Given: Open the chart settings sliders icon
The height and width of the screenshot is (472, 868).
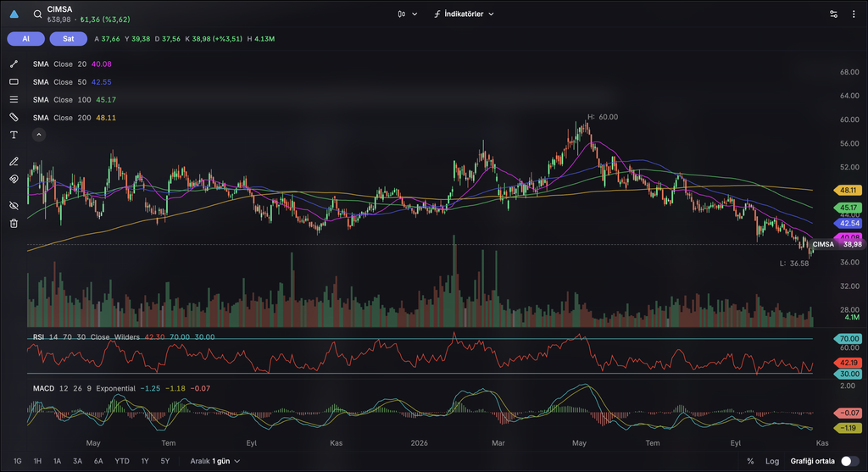Looking at the screenshot, I should [834, 14].
